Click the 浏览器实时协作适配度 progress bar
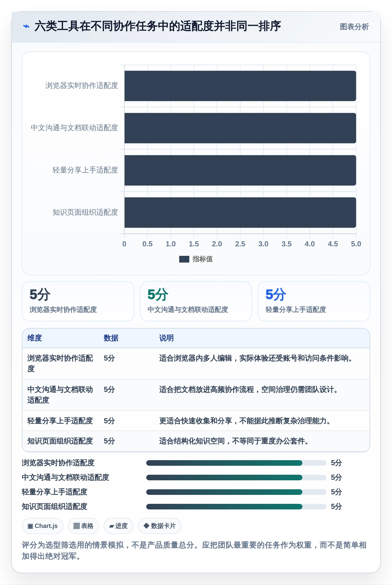This screenshot has width=392, height=585. (236, 463)
